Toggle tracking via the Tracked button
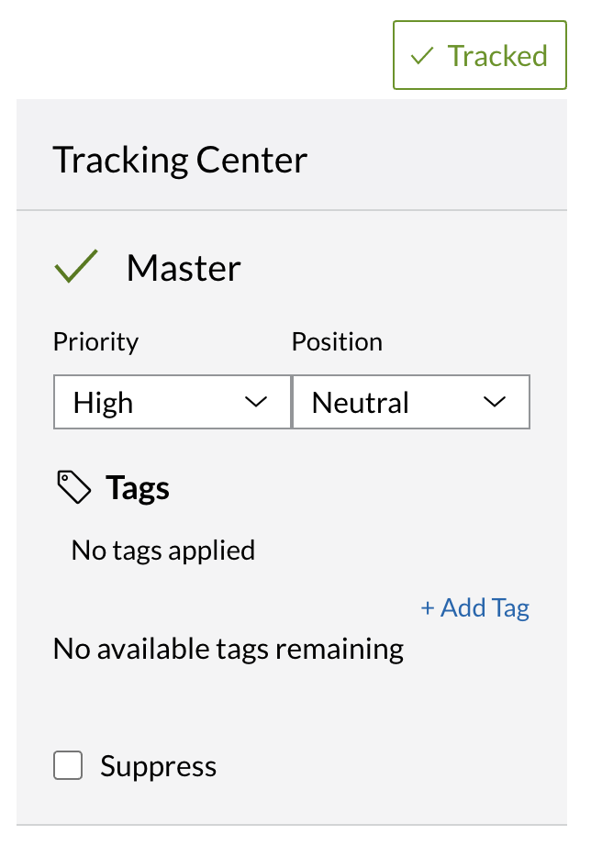 click(x=479, y=55)
